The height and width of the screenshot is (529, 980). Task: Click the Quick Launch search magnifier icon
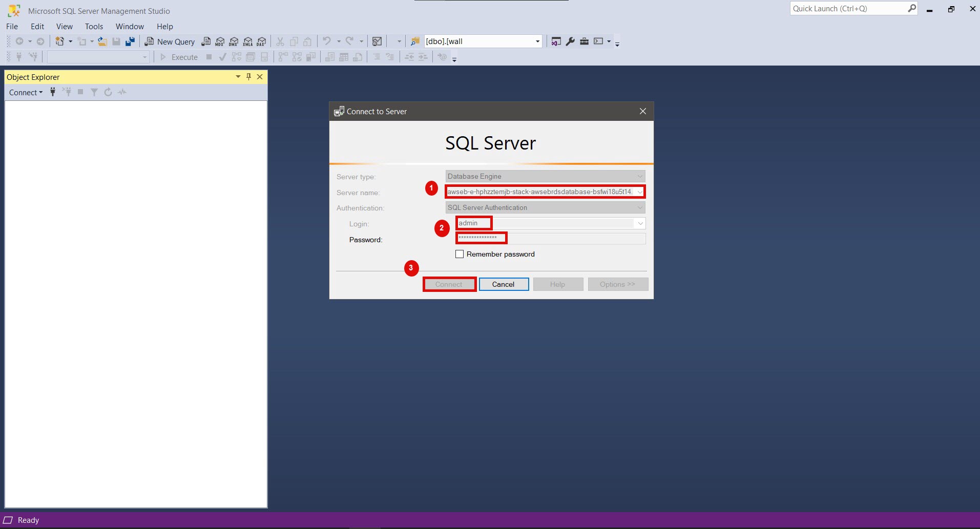tap(912, 8)
